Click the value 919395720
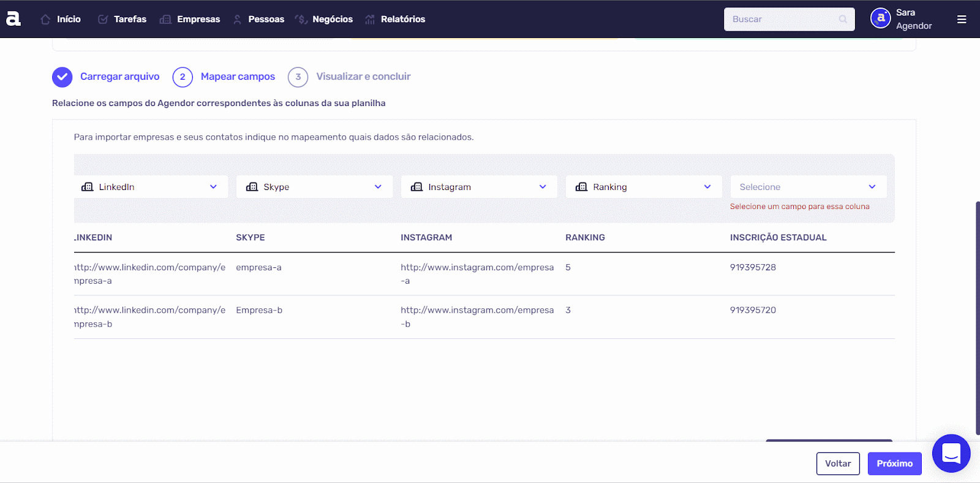Image resolution: width=980 pixels, height=483 pixels. (x=753, y=311)
